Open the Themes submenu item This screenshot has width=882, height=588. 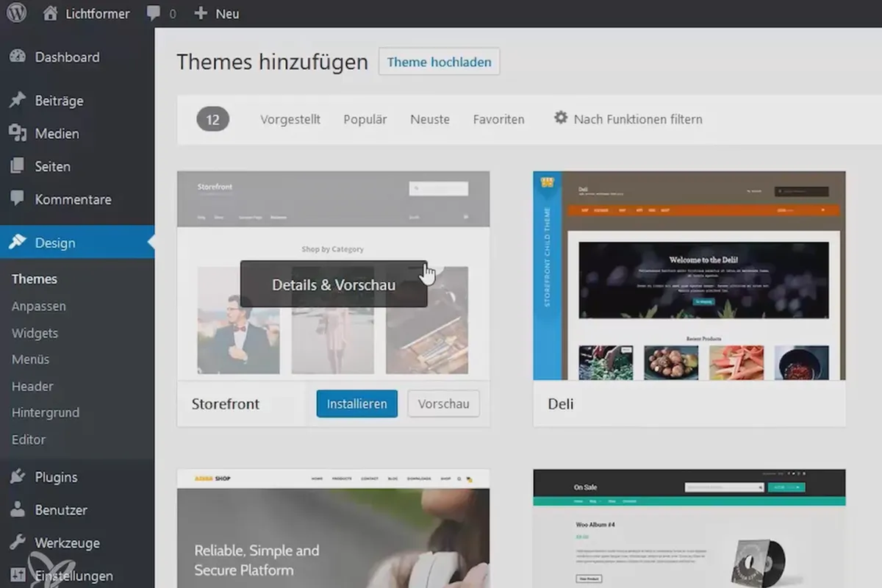[35, 279]
